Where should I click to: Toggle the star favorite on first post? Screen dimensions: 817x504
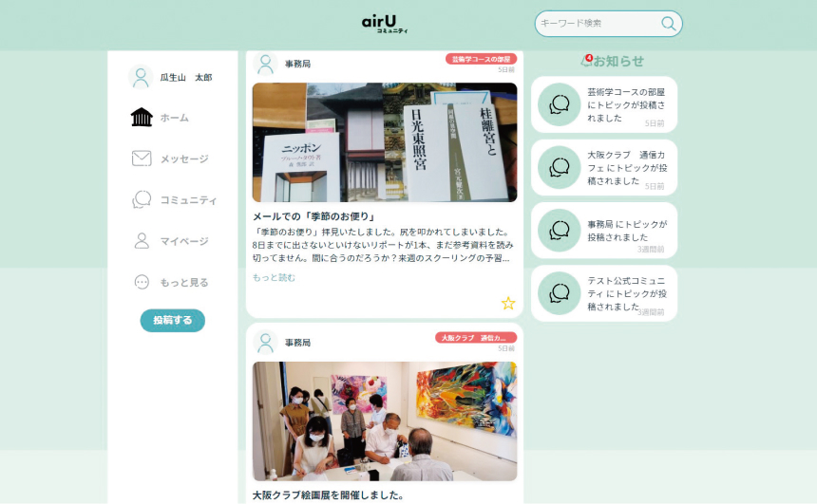pyautogui.click(x=508, y=303)
